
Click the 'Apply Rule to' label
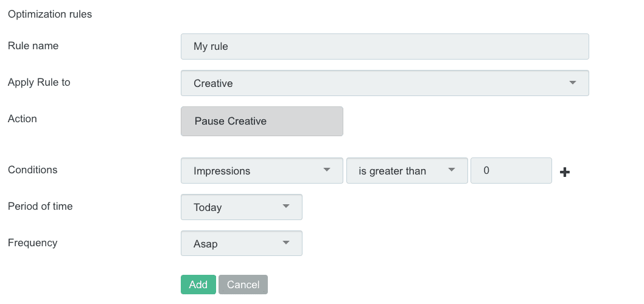coord(39,82)
